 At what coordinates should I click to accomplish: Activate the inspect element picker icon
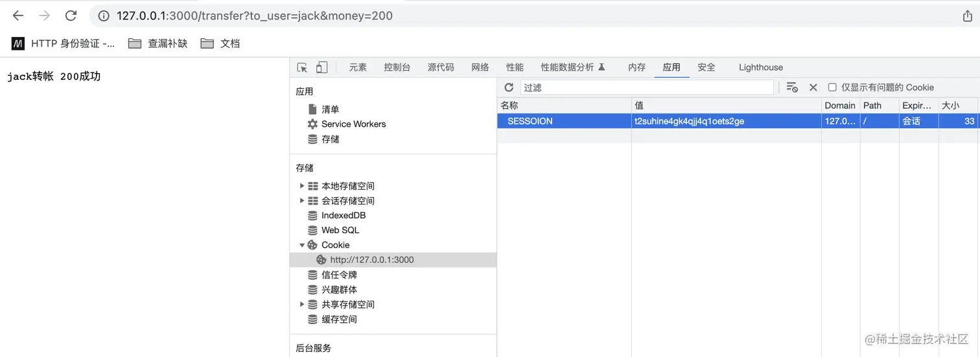302,67
